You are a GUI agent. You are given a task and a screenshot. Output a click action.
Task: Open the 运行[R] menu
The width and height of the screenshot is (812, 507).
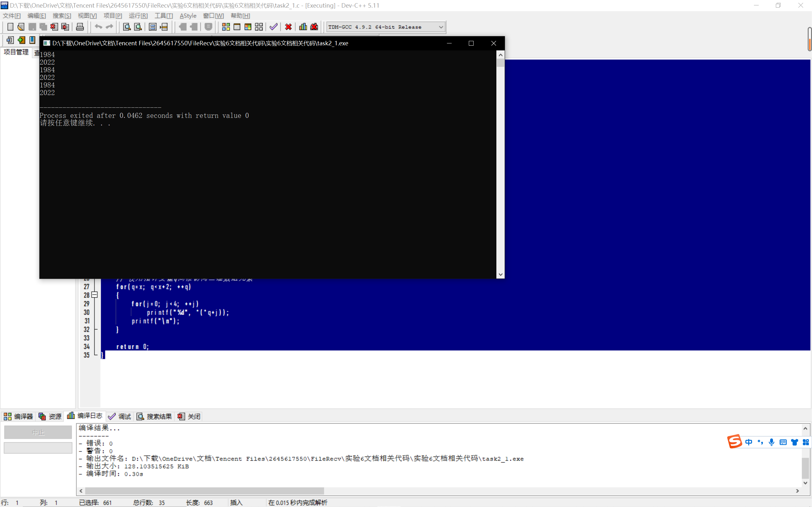(x=138, y=16)
